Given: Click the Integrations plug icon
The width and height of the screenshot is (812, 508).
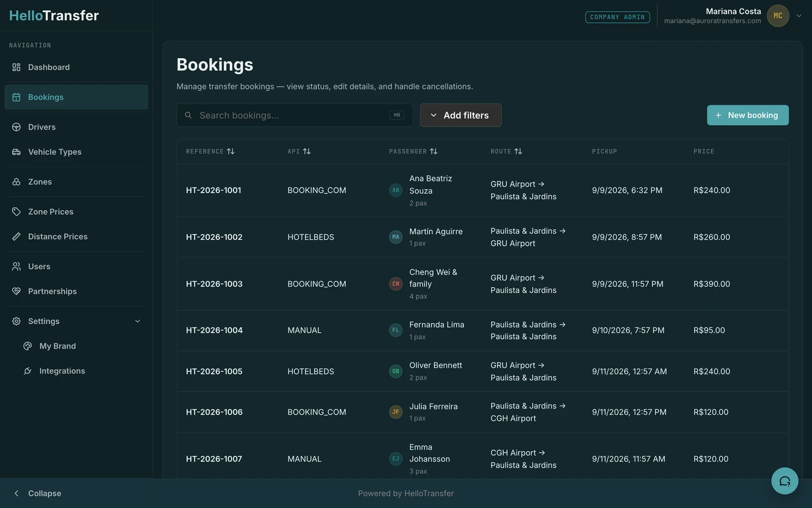Looking at the screenshot, I should 27,371.
